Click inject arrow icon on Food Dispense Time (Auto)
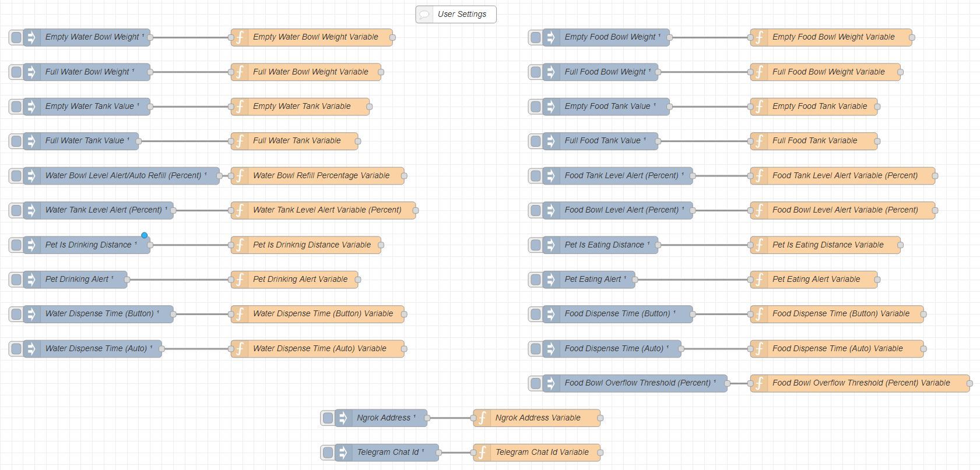980x470 pixels. tap(551, 349)
